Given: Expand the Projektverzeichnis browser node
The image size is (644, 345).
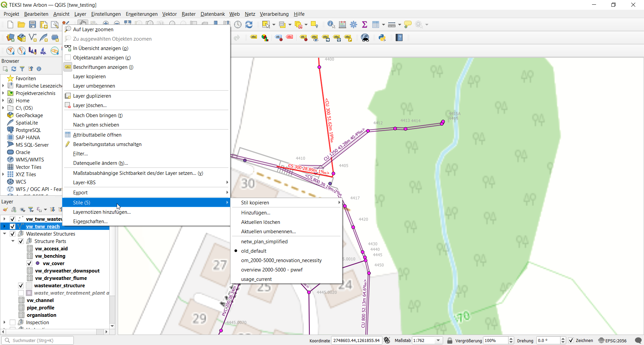Looking at the screenshot, I should click(3, 93).
